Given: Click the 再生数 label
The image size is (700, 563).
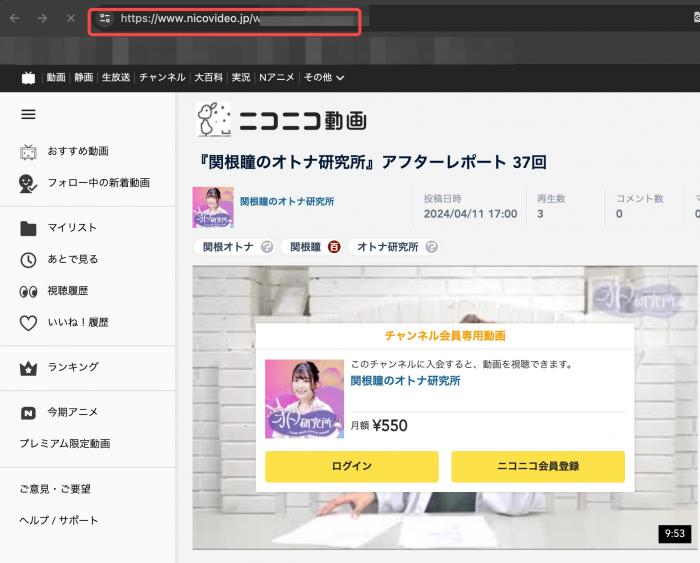Looking at the screenshot, I should point(551,199).
